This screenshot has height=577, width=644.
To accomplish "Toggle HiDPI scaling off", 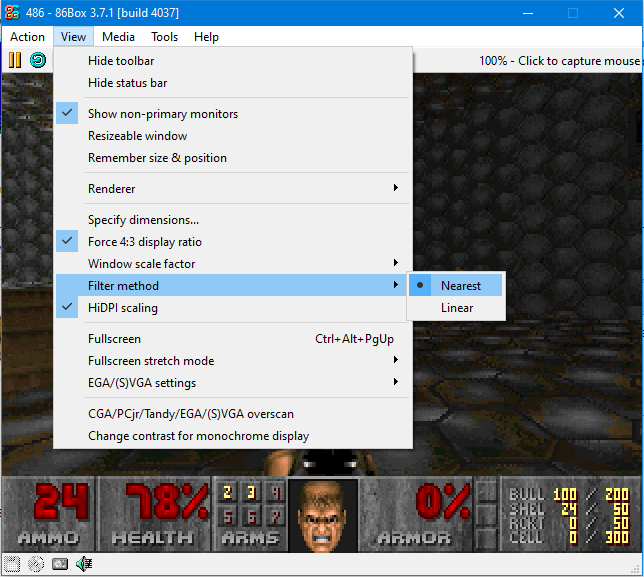I will click(233, 308).
